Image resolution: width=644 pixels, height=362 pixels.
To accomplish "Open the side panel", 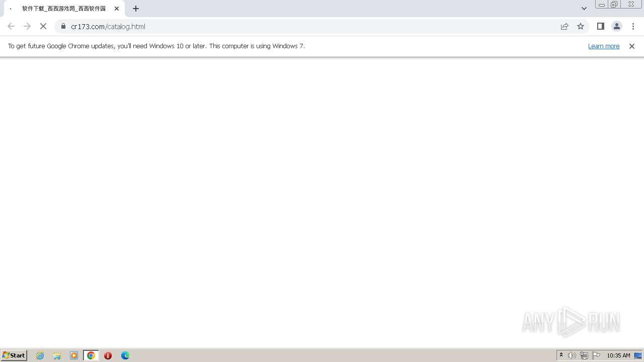I will coord(601,26).
